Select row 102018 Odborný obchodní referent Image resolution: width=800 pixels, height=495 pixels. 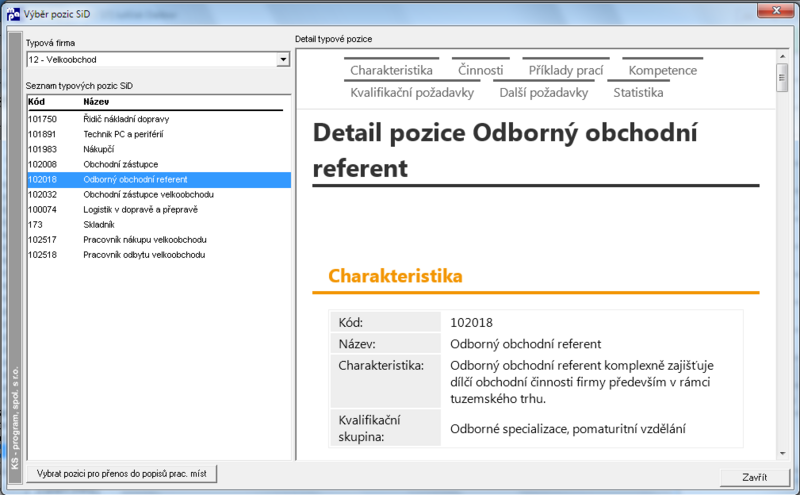[x=159, y=180]
